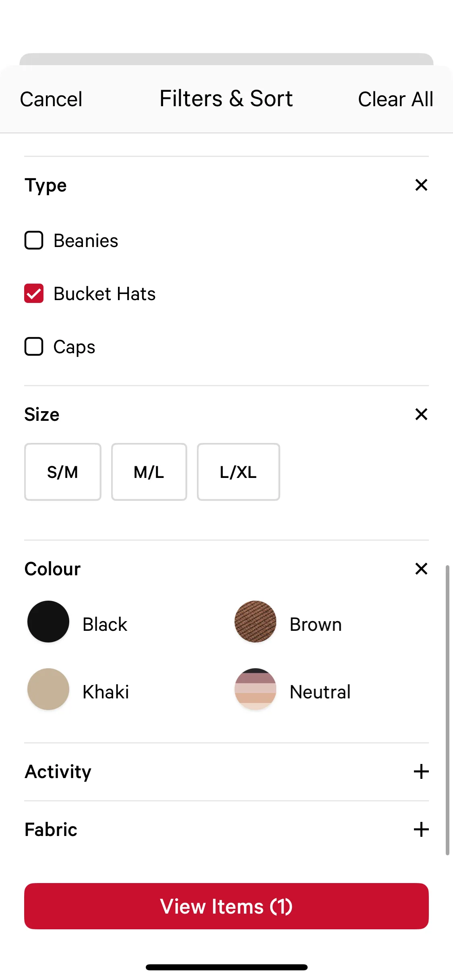The width and height of the screenshot is (453, 980).
Task: Collapse the Type section with X icon
Action: [421, 185]
